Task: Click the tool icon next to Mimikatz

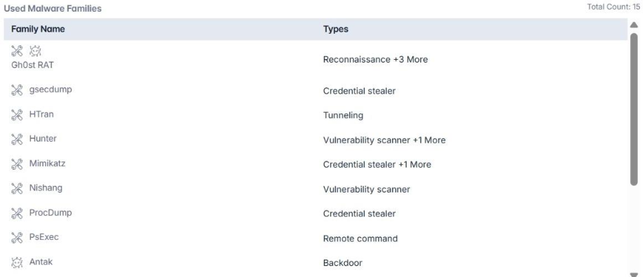Action: point(17,164)
